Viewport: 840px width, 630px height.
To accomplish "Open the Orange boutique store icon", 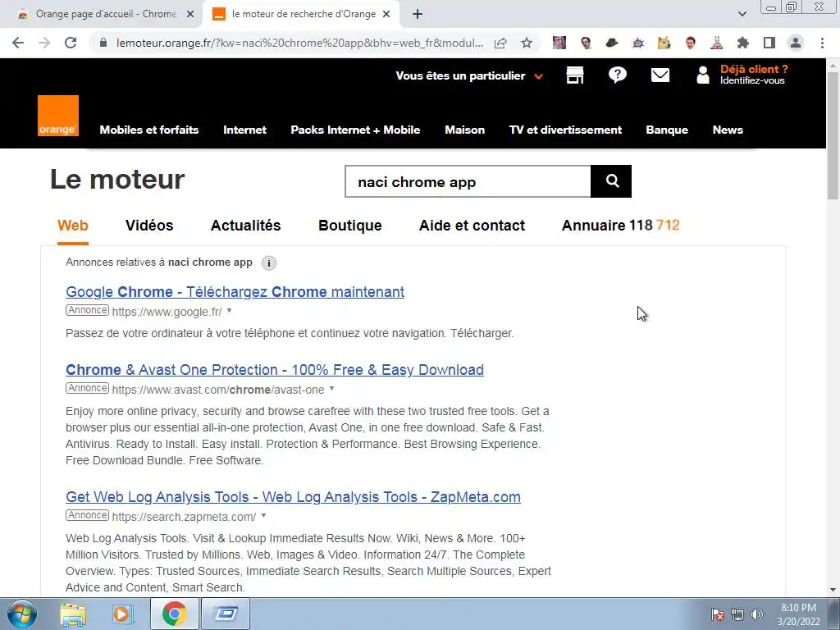I will click(x=575, y=75).
